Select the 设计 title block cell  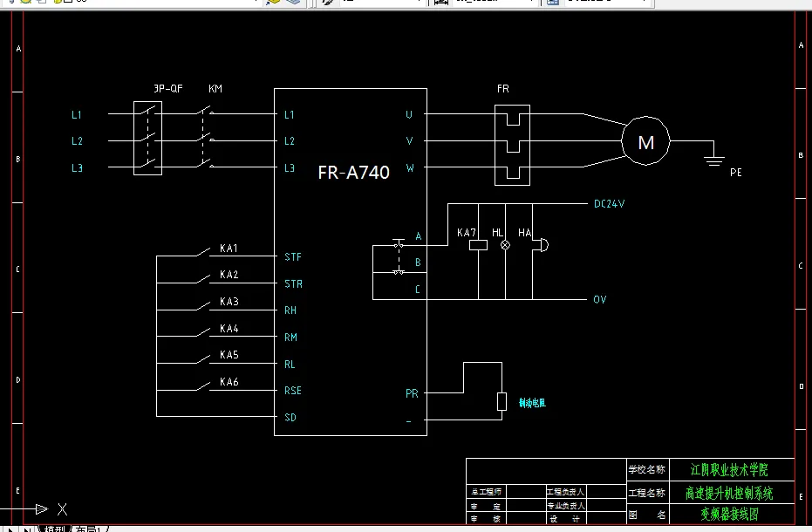(x=566, y=519)
